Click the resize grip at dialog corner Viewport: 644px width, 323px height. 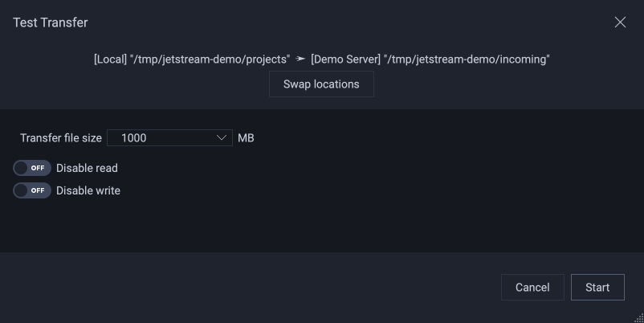(x=639, y=318)
